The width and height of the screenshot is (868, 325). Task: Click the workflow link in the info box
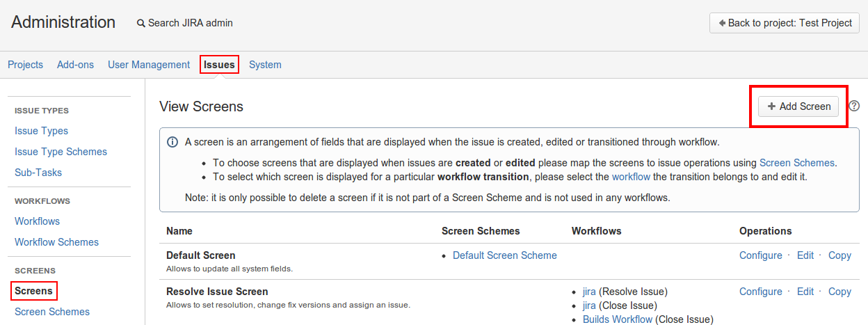(631, 177)
